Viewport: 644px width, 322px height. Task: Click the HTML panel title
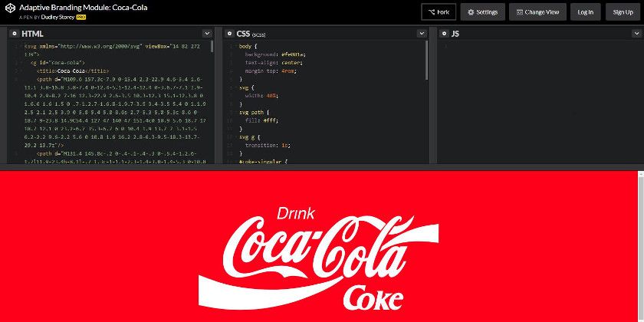[32, 34]
